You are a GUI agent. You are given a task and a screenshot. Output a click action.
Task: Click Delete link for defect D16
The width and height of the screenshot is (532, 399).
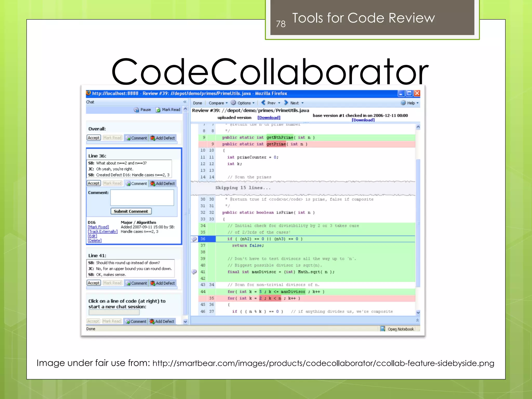click(95, 241)
